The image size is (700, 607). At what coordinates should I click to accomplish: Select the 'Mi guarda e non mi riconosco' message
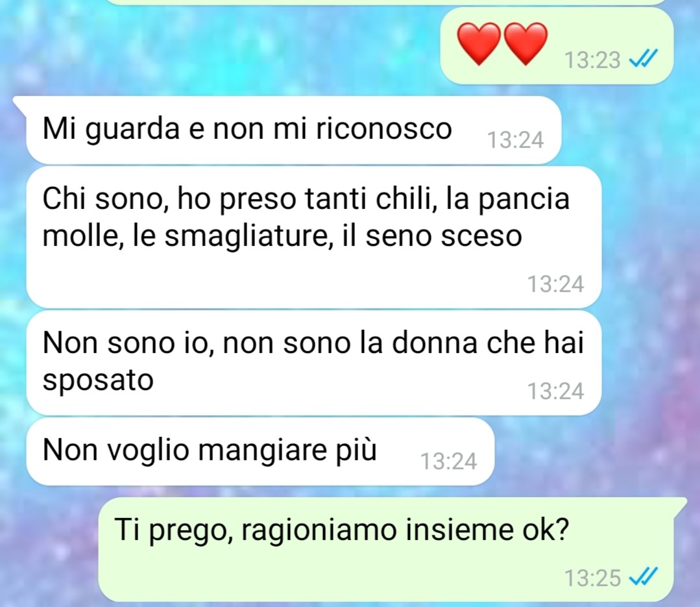point(293,130)
